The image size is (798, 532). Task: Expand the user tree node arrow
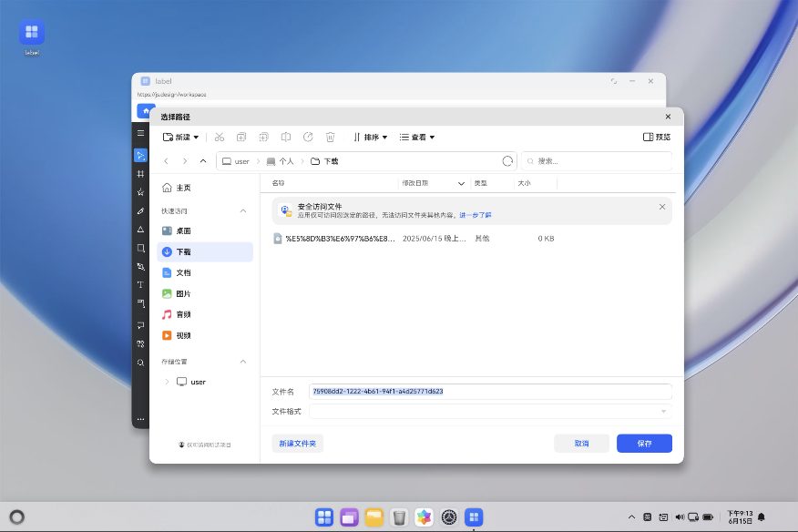[167, 382]
